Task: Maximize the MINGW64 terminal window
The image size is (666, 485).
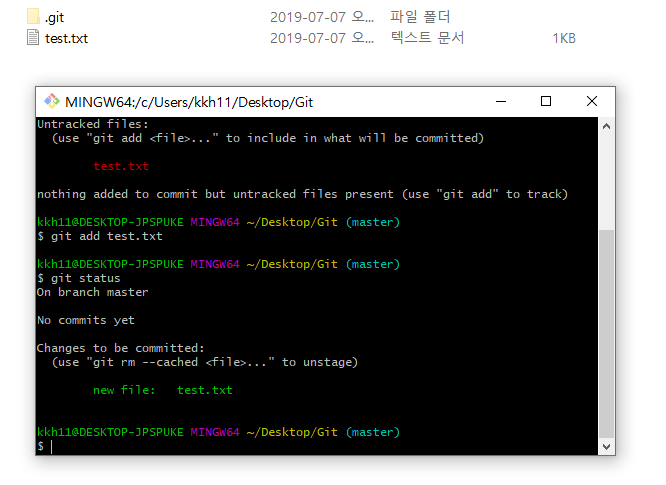Action: pyautogui.click(x=546, y=102)
